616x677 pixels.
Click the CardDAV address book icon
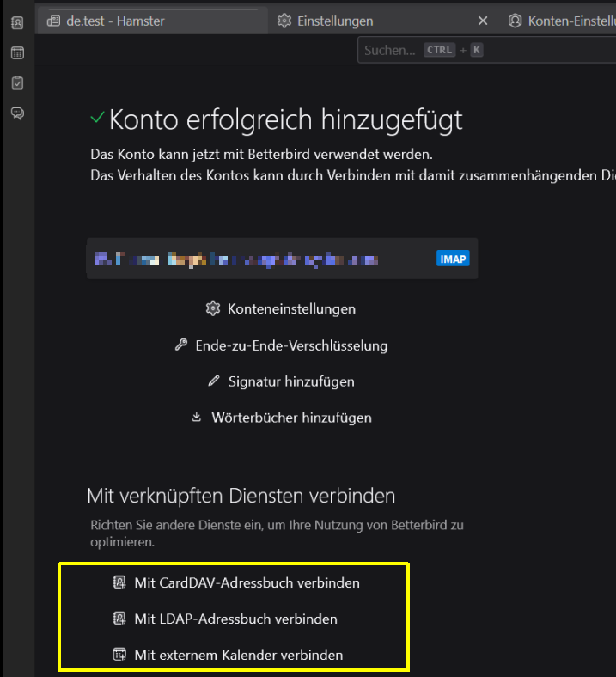click(x=119, y=582)
